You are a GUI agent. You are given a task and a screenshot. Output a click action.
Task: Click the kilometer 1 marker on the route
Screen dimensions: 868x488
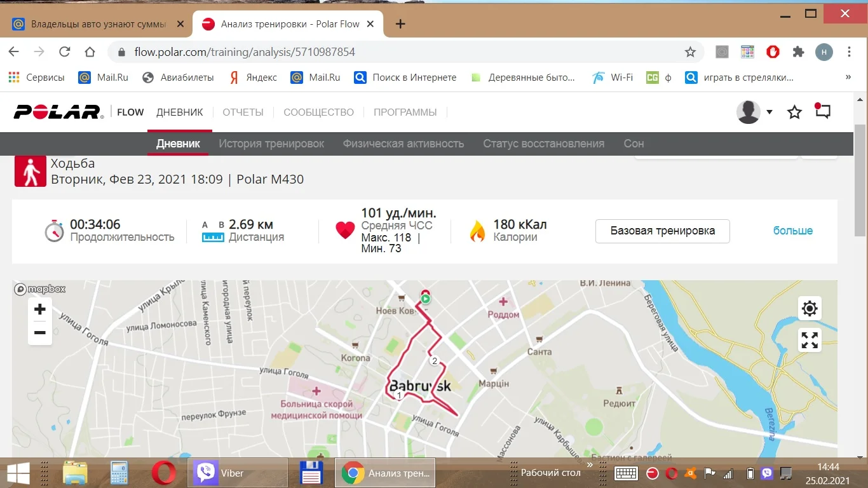(399, 396)
